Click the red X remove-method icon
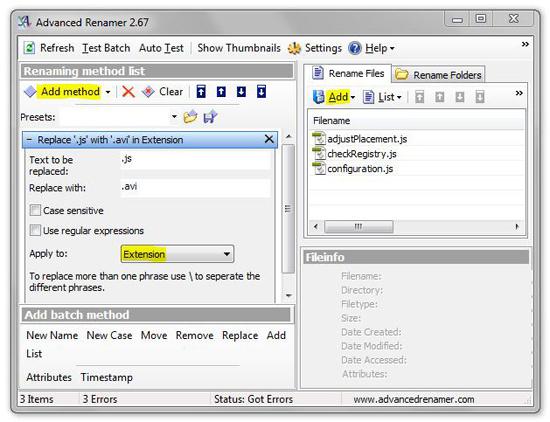Viewport: 550px width, 422px height. [128, 92]
